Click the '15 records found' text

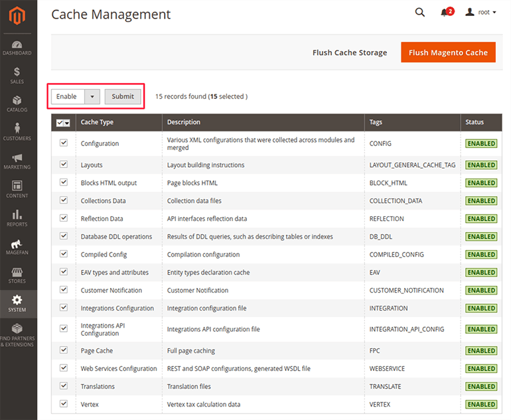(x=181, y=96)
